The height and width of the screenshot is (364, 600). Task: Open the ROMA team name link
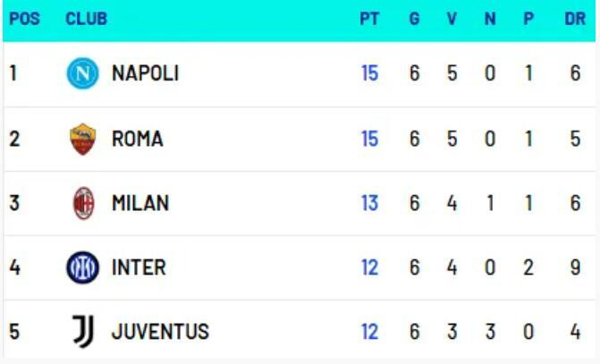point(137,139)
